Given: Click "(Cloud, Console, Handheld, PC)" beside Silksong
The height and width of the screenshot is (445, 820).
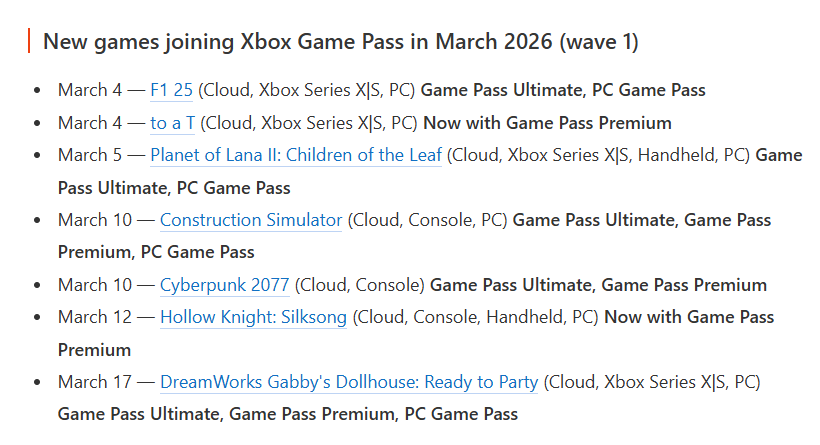Looking at the screenshot, I should click(x=475, y=317).
